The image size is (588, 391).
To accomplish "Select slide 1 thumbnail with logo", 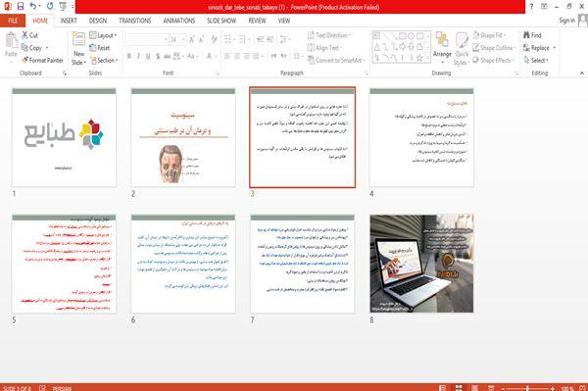I will click(64, 137).
